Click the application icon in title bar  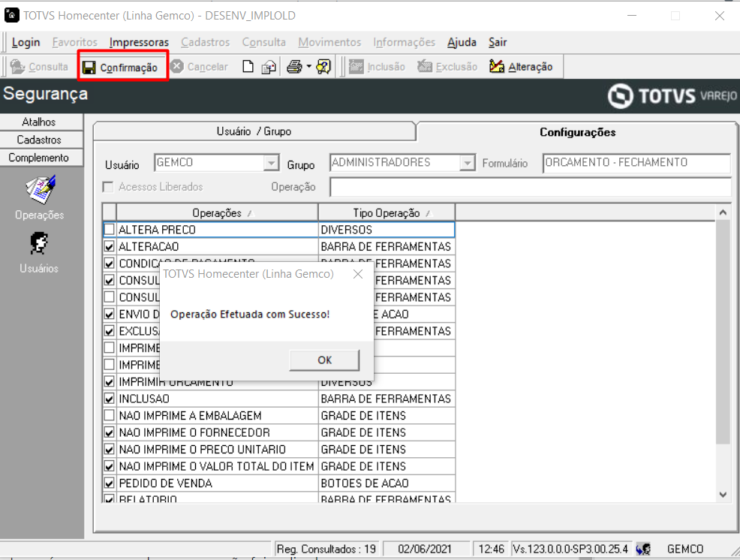coord(12,15)
